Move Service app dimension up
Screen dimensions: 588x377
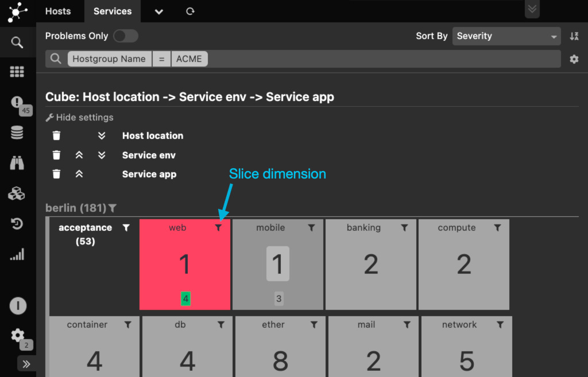pos(79,174)
